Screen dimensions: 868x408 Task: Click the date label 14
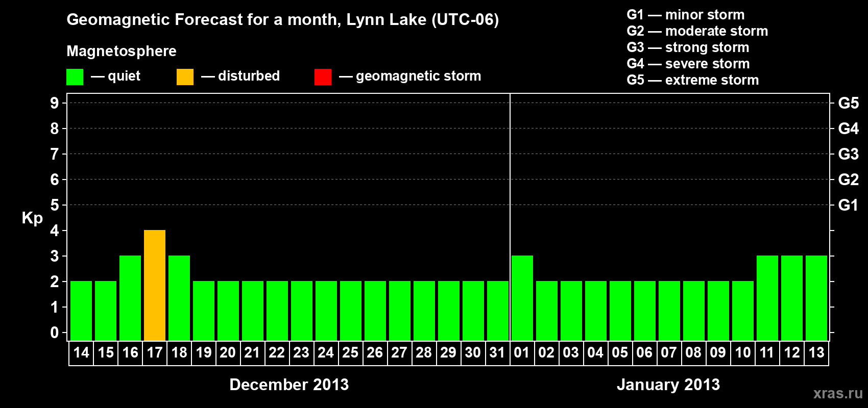[x=81, y=352]
